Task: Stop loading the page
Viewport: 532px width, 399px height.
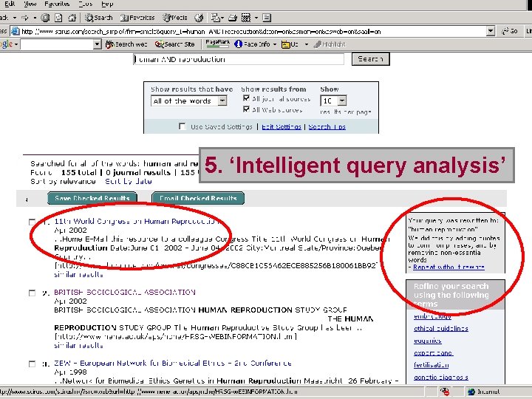Action: [45, 17]
